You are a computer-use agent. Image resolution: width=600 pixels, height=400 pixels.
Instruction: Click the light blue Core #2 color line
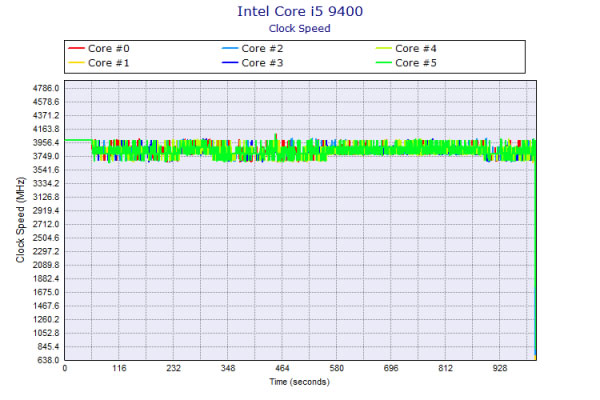230,48
